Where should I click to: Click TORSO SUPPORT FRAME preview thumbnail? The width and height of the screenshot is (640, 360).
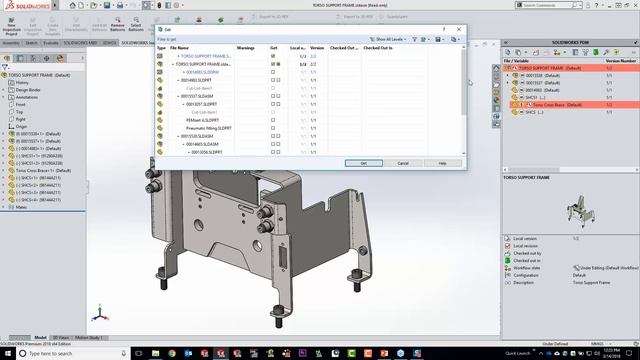(580, 210)
